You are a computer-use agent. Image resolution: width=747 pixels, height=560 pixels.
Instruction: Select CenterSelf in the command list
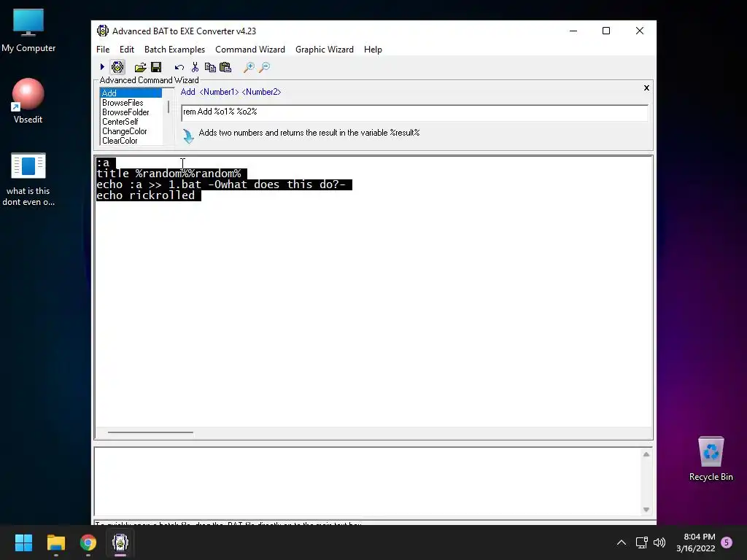click(x=131, y=122)
